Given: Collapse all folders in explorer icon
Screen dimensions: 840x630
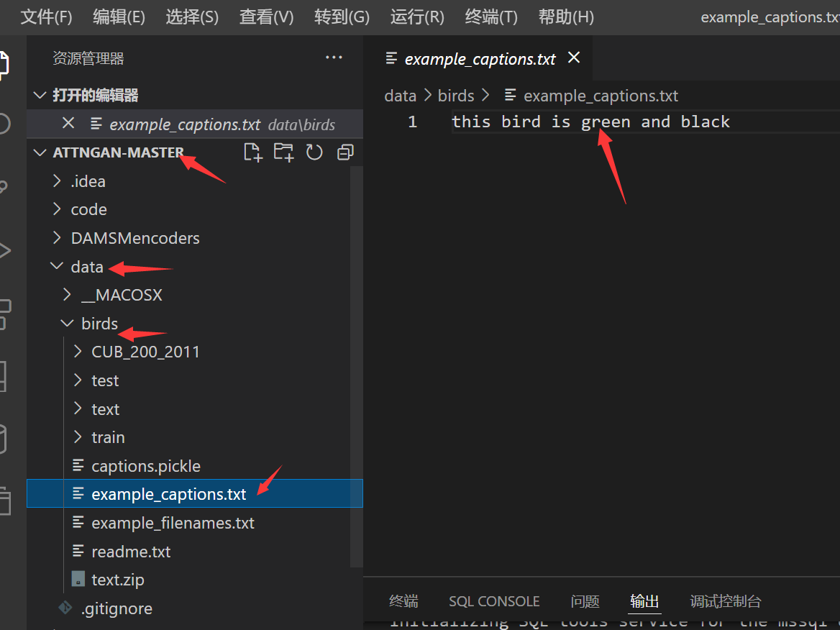Looking at the screenshot, I should [x=345, y=152].
